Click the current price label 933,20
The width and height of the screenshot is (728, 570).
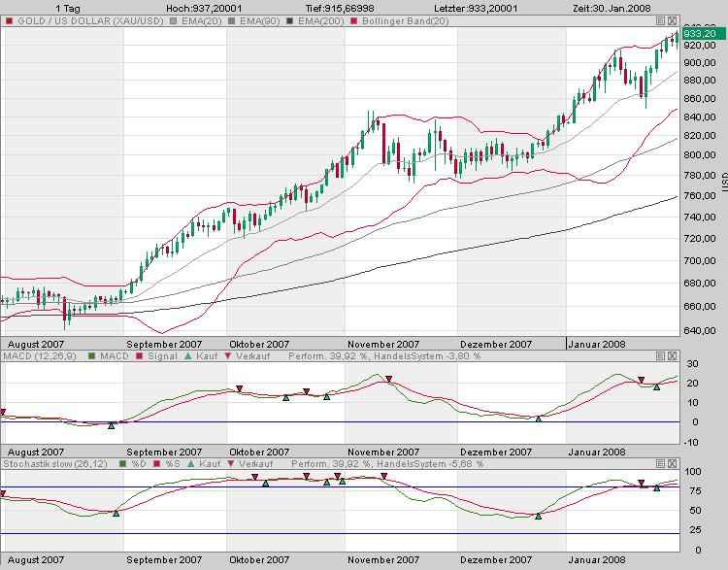(700, 33)
